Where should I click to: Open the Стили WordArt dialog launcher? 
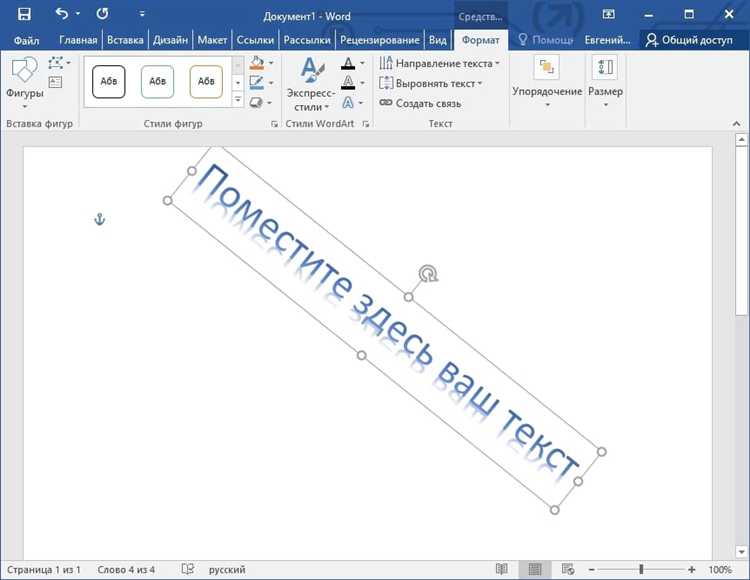(x=366, y=124)
